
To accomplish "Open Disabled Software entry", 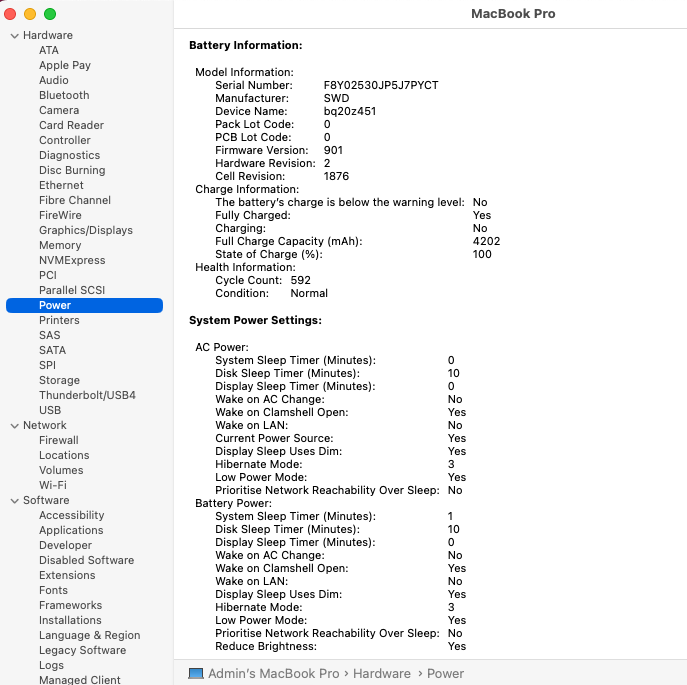I will [x=86, y=560].
